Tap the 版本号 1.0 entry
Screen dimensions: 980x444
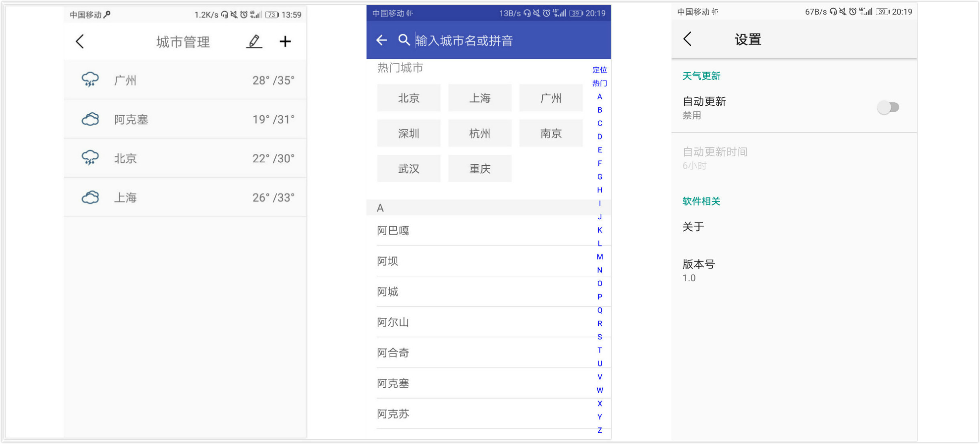(x=698, y=270)
